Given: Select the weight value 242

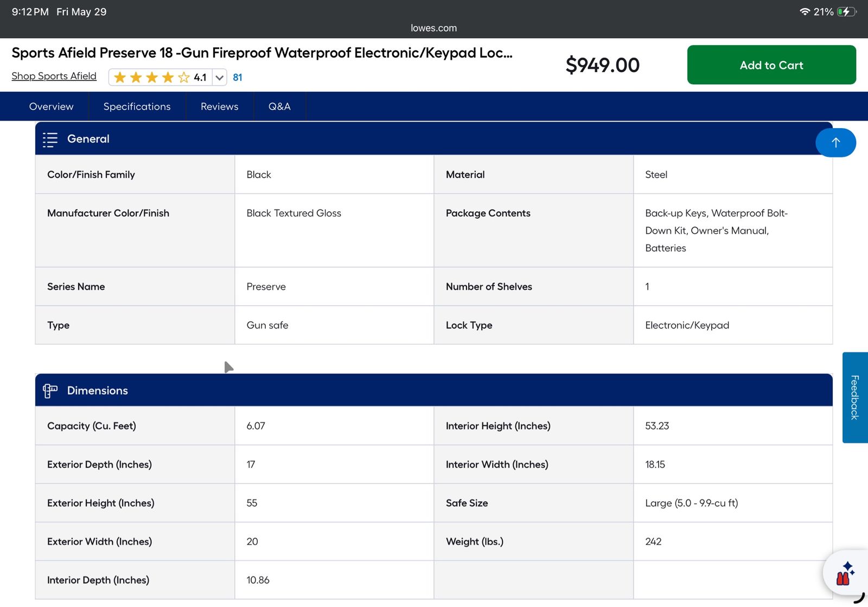Looking at the screenshot, I should (653, 542).
